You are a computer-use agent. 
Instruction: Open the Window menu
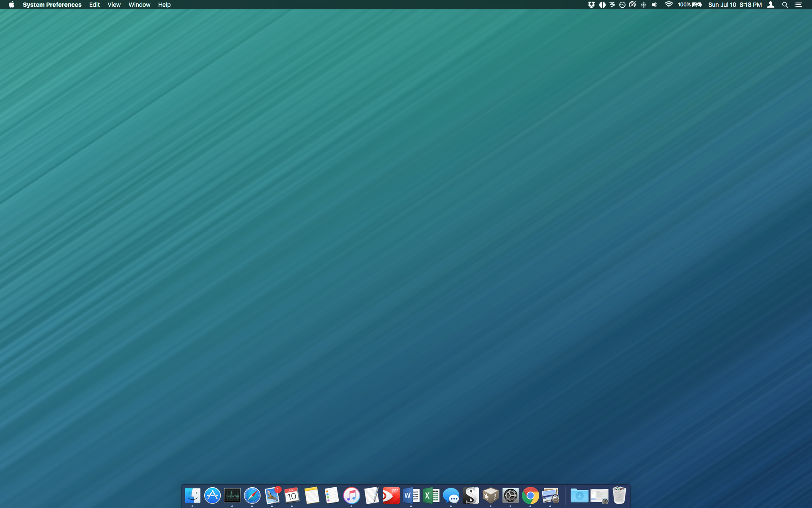pos(139,5)
